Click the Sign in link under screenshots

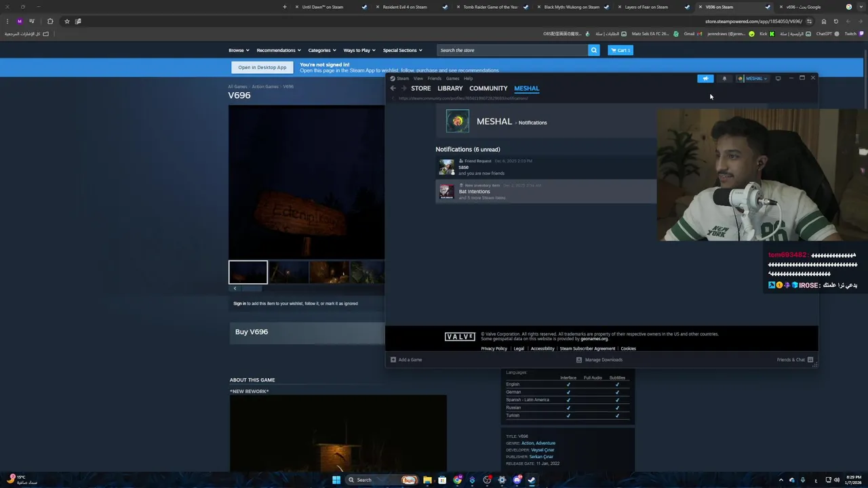[239, 304]
